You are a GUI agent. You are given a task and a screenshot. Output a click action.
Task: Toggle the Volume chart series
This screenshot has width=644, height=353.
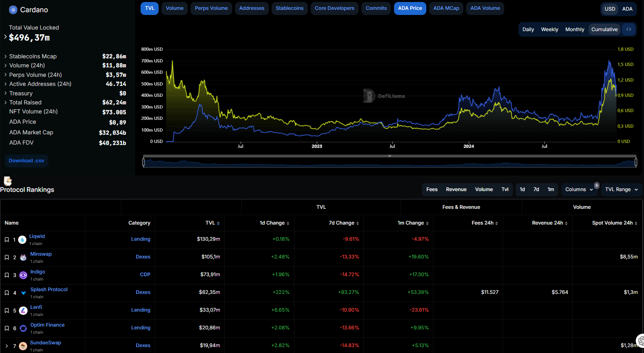click(x=175, y=8)
